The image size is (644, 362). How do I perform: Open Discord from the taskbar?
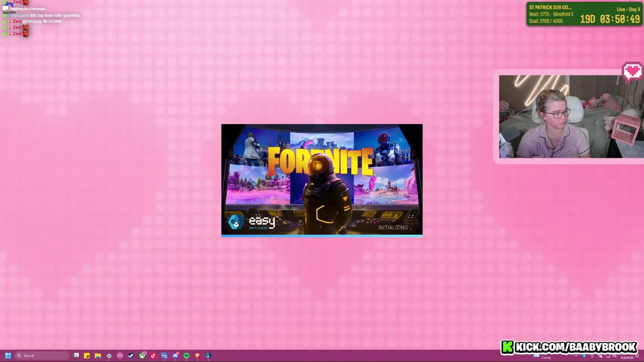point(175,356)
